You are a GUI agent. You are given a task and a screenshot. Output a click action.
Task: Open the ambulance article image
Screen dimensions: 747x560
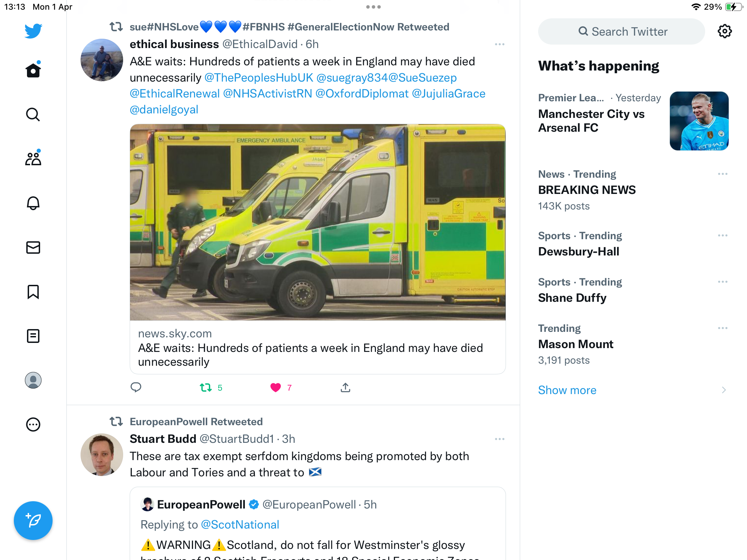317,222
